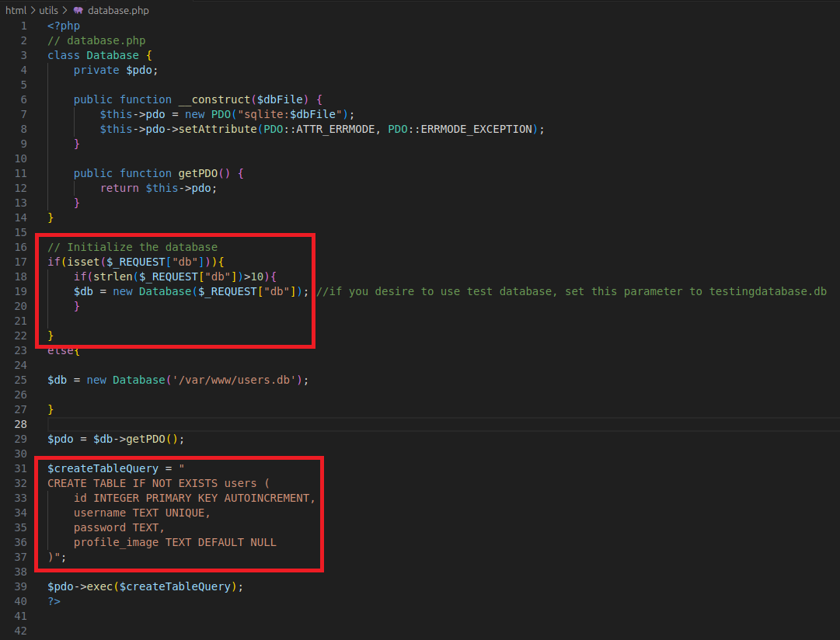Click line number 1 in the gutter
Viewport: 840px width, 640px height.
(23, 26)
